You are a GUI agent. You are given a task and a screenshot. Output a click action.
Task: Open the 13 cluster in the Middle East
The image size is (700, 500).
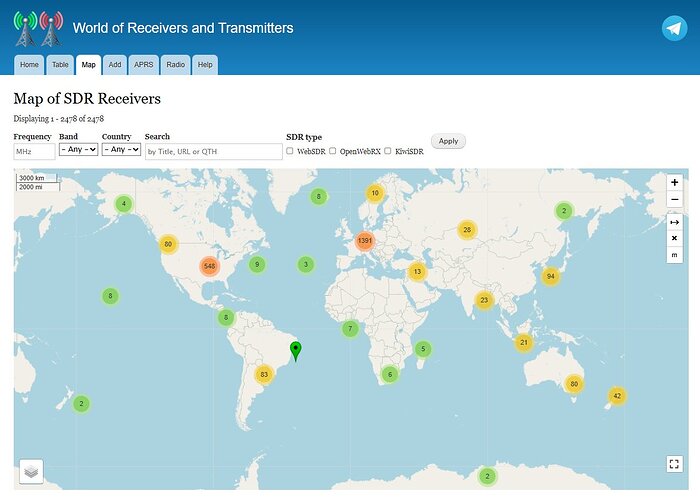click(x=417, y=271)
